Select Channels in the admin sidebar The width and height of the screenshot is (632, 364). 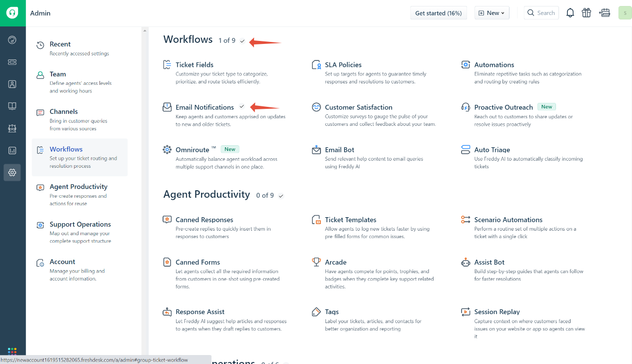80,120
